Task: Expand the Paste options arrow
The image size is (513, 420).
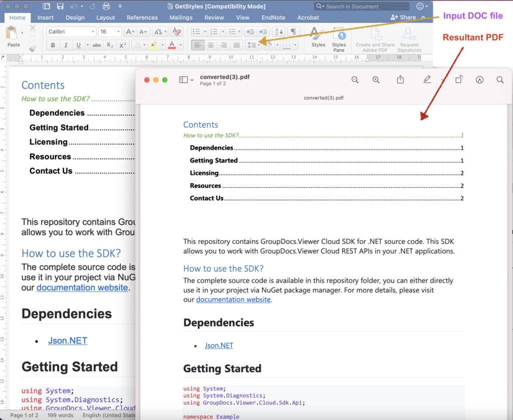Action: tap(22, 33)
